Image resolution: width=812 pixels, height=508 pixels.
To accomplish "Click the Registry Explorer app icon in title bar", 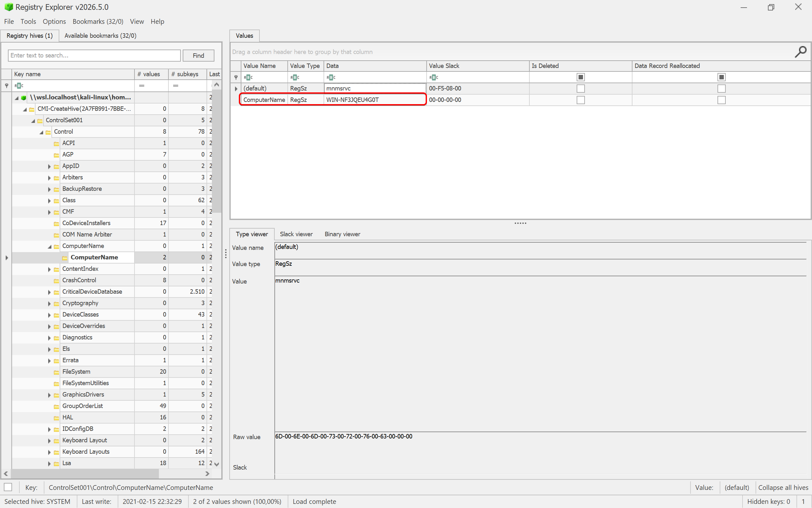I will pyautogui.click(x=8, y=7).
